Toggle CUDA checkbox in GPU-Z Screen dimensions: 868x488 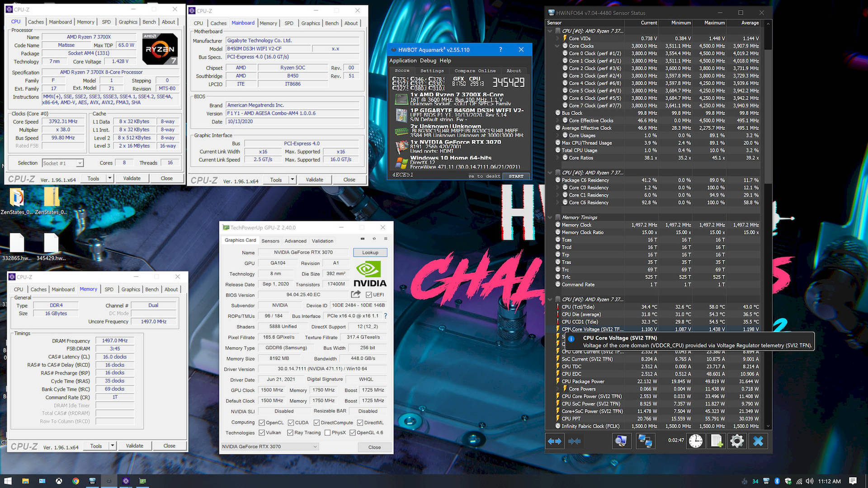click(x=291, y=422)
